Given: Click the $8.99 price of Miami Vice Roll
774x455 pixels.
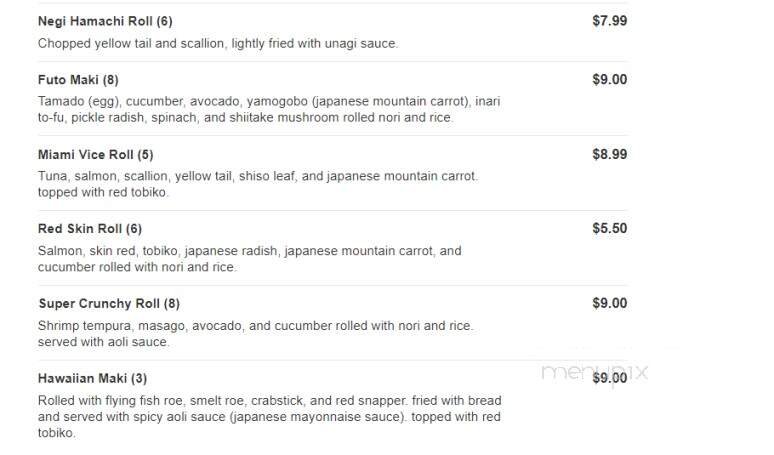Looking at the screenshot, I should [609, 154].
